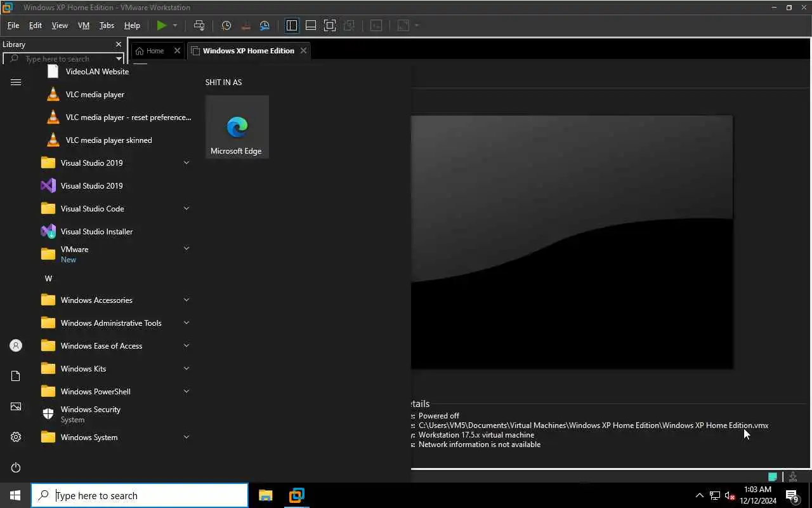Toggle the library sidebar view icon
Viewport: 812px width, 508px height.
point(292,25)
